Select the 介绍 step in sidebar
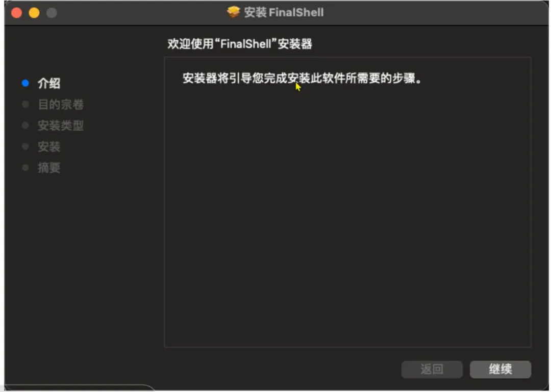Screen dimensions: 551x392 (49, 83)
